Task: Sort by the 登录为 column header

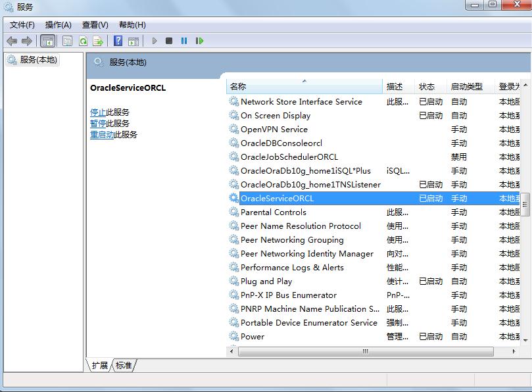Action: coord(508,87)
